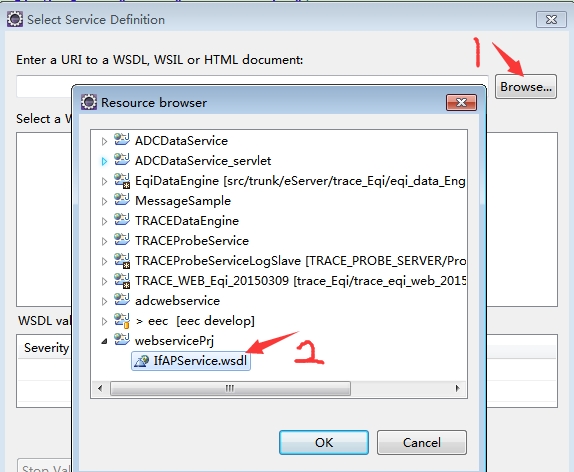
Task: Click the TRACEProbeServiceLogSlave project icon
Action: point(122,260)
